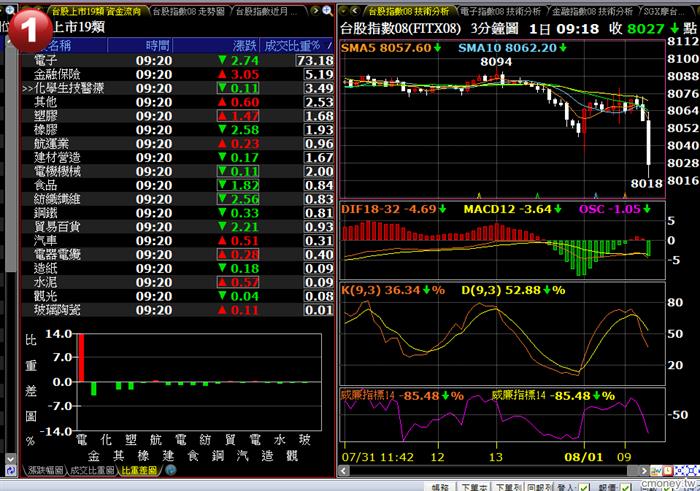Click the blue expand frame icon at bottom-right corner
700x491 pixels.
click(693, 470)
